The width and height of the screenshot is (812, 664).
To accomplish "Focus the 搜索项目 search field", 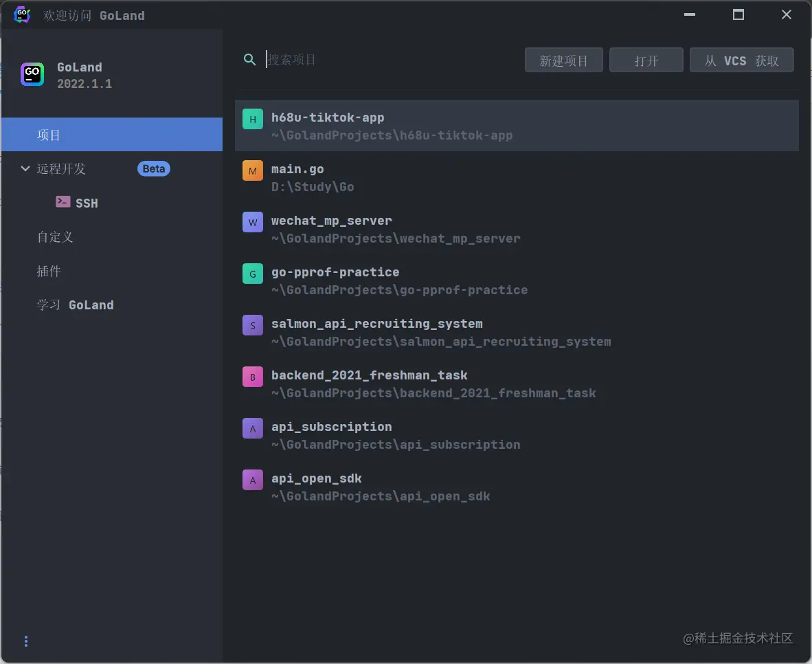I will (391, 60).
